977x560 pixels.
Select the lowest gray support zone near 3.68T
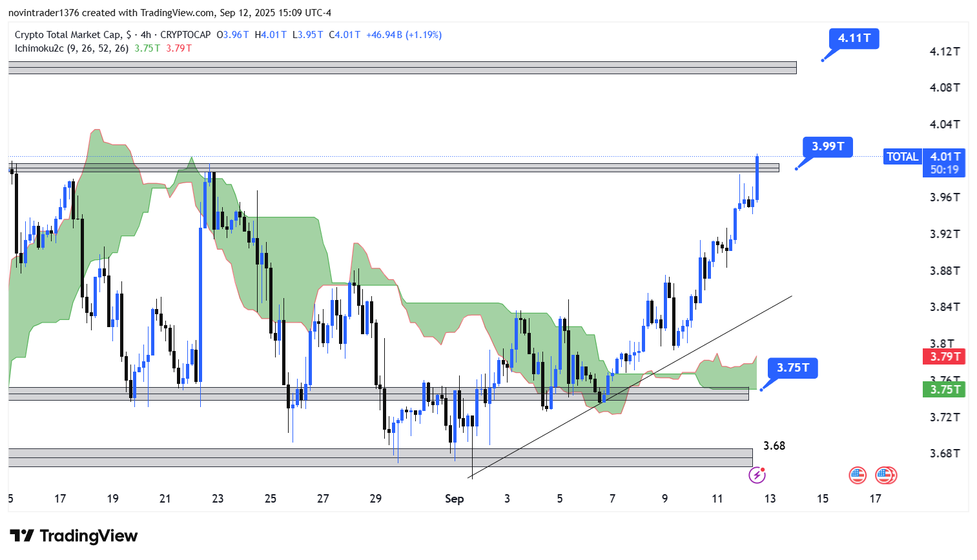(x=380, y=457)
